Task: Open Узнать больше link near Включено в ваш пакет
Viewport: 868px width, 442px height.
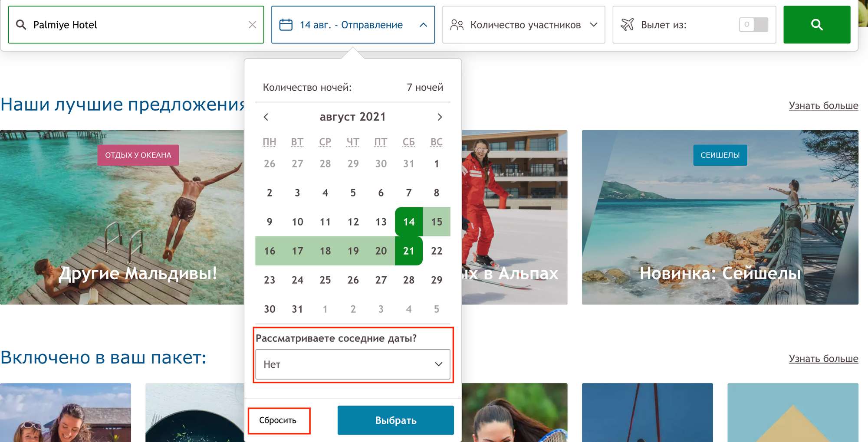Action: [823, 359]
